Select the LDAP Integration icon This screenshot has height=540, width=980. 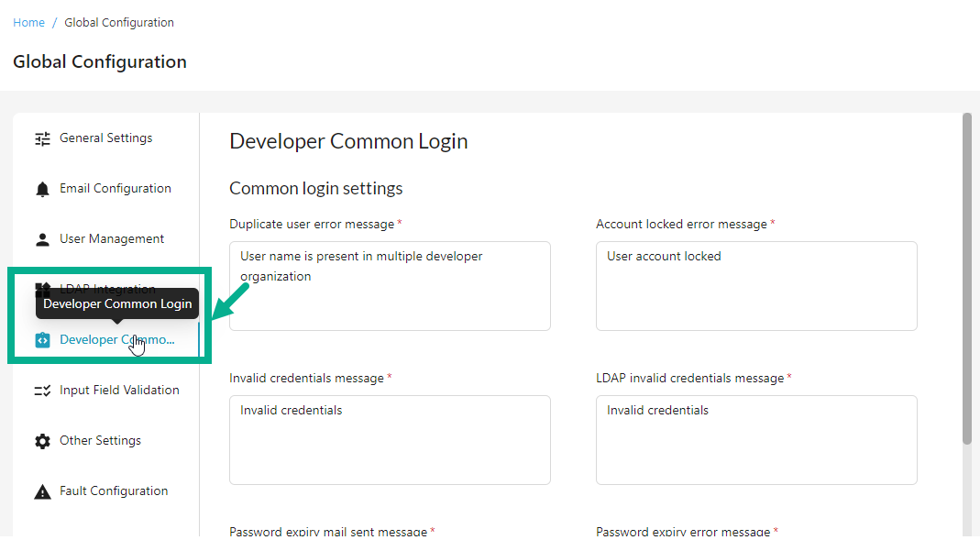click(41, 289)
